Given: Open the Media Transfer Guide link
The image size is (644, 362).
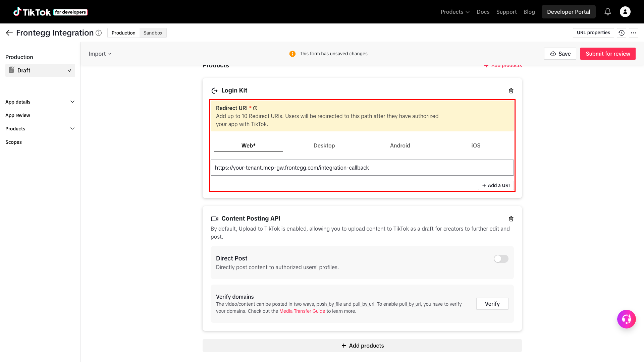Looking at the screenshot, I should point(302,311).
